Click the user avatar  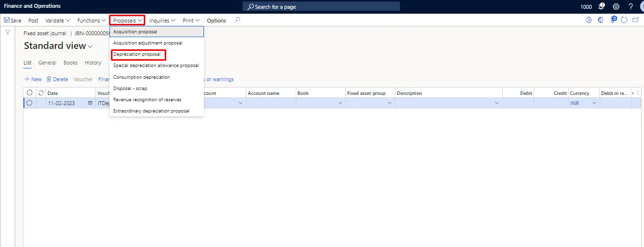click(642, 6)
